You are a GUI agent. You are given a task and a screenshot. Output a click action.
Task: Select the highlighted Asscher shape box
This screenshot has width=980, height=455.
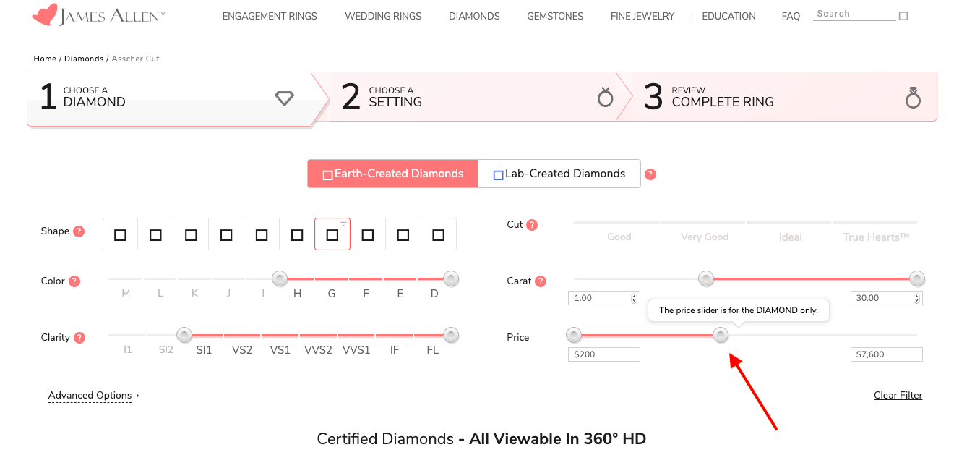pos(332,234)
